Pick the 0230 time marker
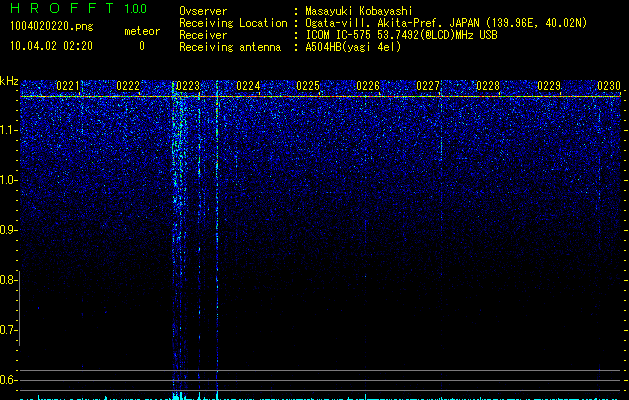629x400 pixels. 609,86
